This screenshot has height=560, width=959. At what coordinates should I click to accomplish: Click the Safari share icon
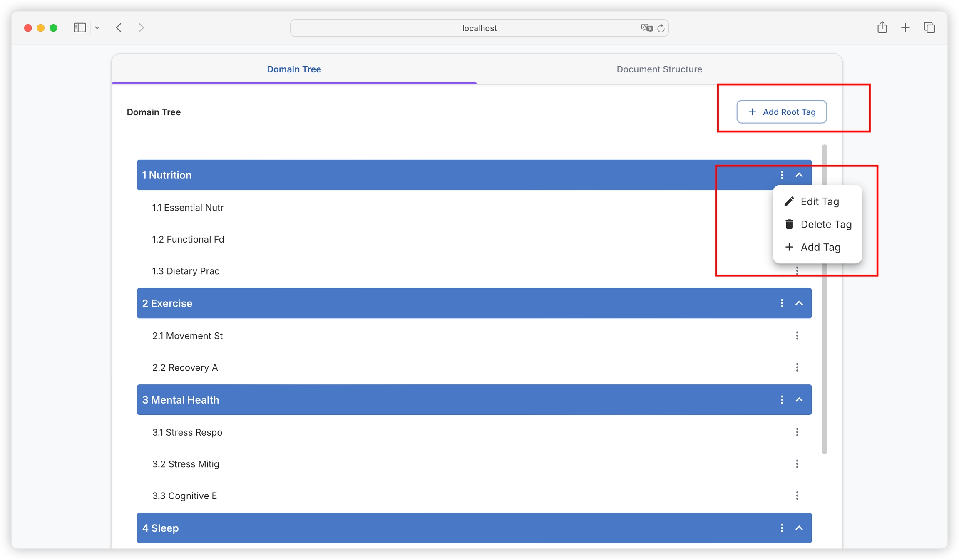(882, 28)
